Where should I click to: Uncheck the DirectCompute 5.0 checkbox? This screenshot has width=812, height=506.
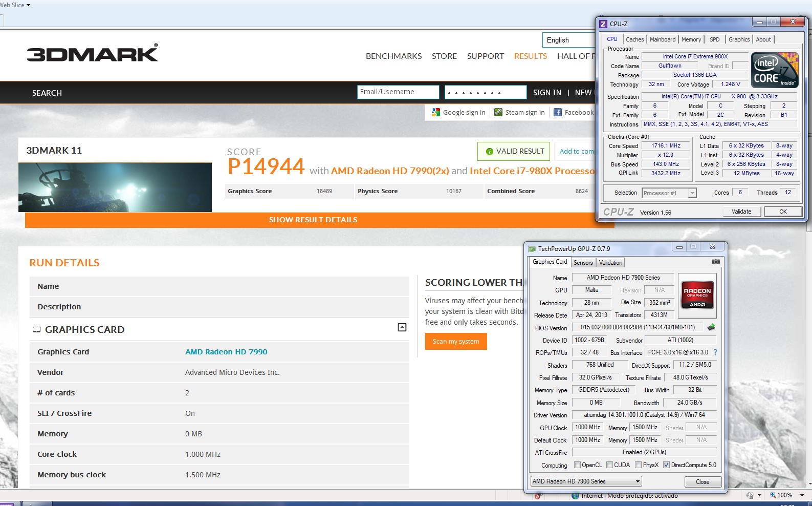[x=666, y=465]
